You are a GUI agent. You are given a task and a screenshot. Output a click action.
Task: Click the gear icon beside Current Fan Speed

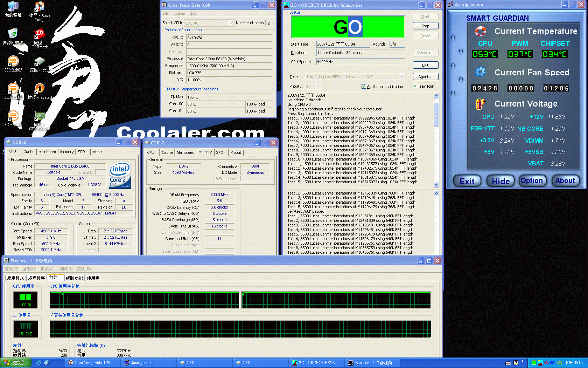[480, 72]
